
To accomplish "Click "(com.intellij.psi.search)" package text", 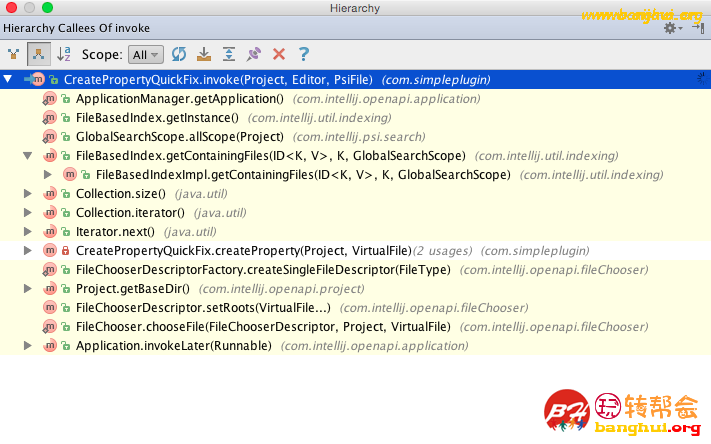I will [359, 137].
